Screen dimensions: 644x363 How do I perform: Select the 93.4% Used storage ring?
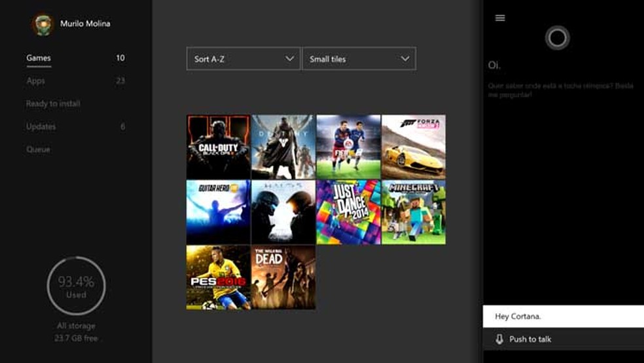tap(76, 286)
